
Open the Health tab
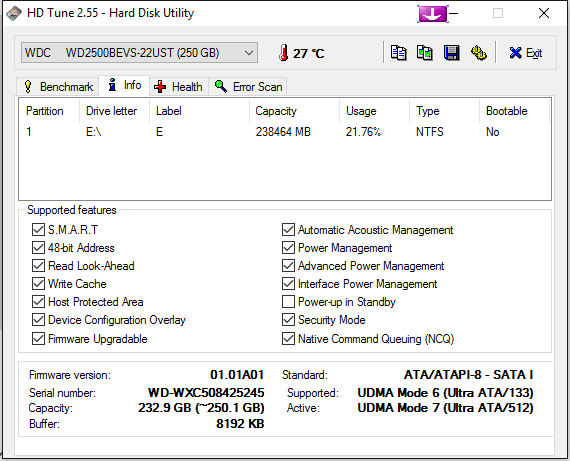click(178, 87)
